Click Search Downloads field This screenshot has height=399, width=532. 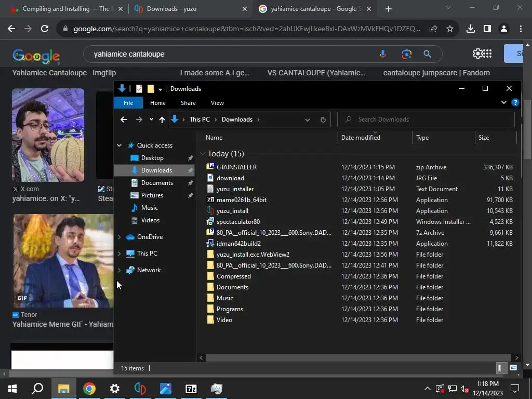(x=426, y=119)
